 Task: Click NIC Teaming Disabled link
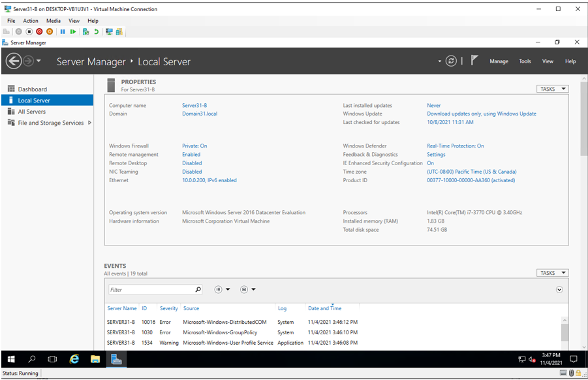(192, 172)
